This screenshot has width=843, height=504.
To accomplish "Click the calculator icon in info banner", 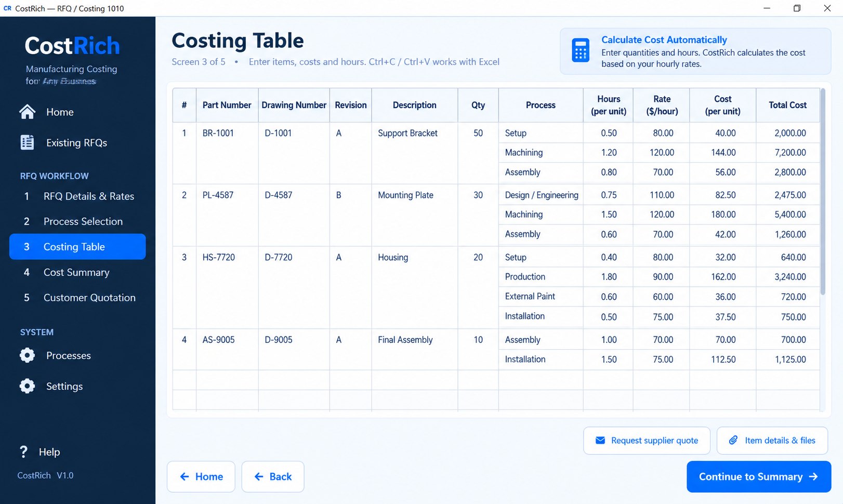I will click(581, 51).
